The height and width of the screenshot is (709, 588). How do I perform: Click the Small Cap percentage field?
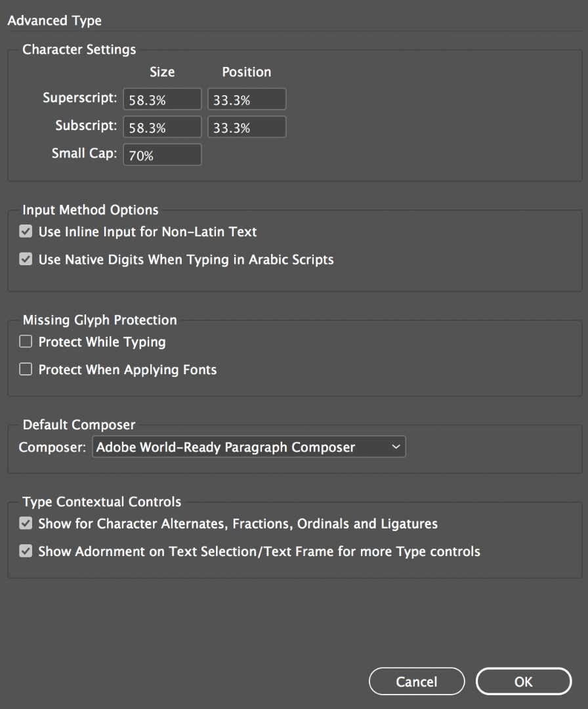click(x=162, y=155)
